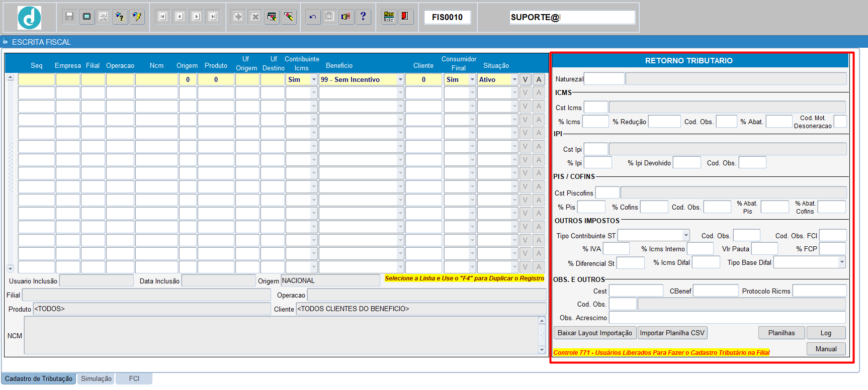This screenshot has height=390, width=868.
Task: Click the 'V' button in first row
Action: pos(525,79)
